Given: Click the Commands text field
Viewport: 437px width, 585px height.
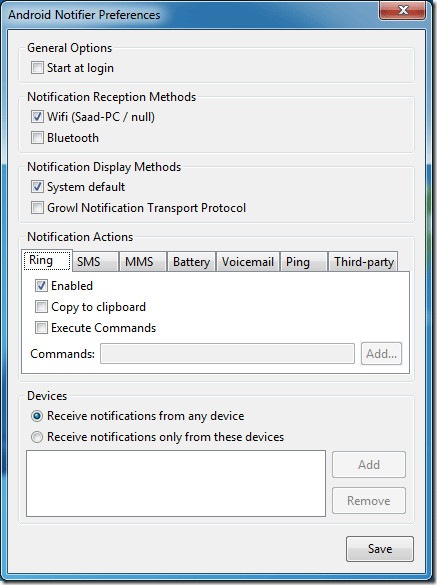Looking at the screenshot, I should (x=227, y=353).
